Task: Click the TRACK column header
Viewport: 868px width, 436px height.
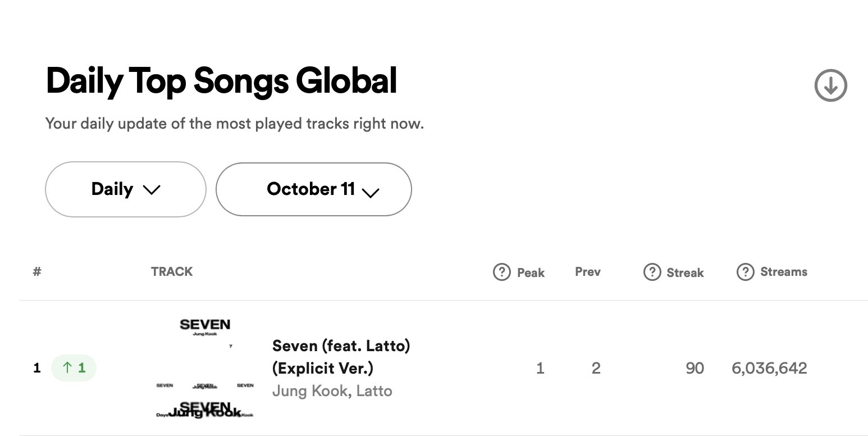Action: click(x=172, y=272)
